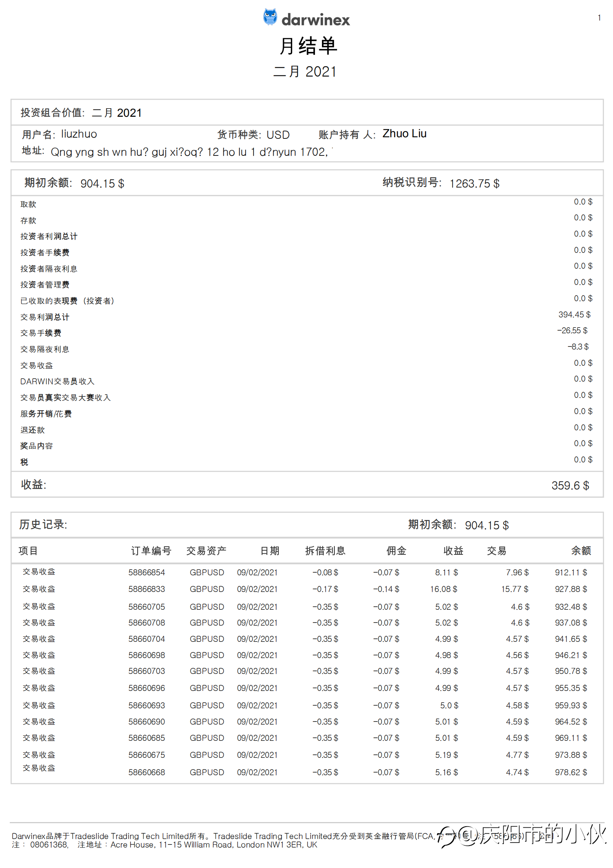Select order number "58660693"
613x868 pixels.
(147, 705)
